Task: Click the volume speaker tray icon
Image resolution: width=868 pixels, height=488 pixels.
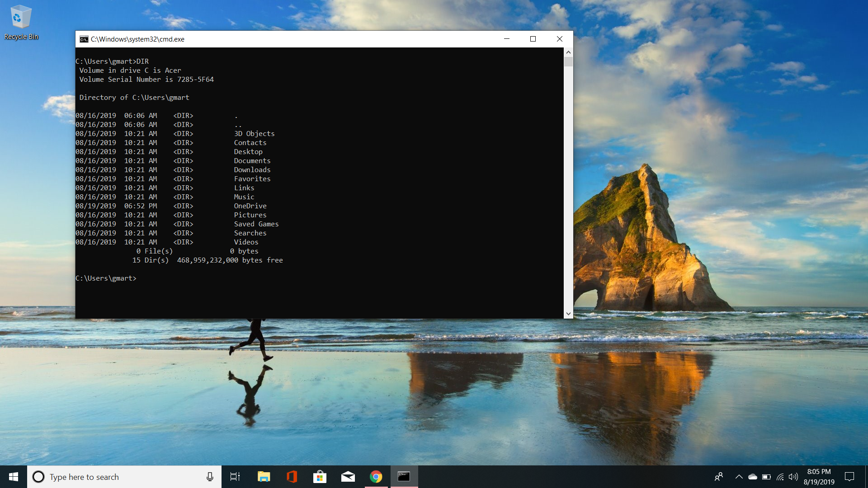Action: (793, 477)
